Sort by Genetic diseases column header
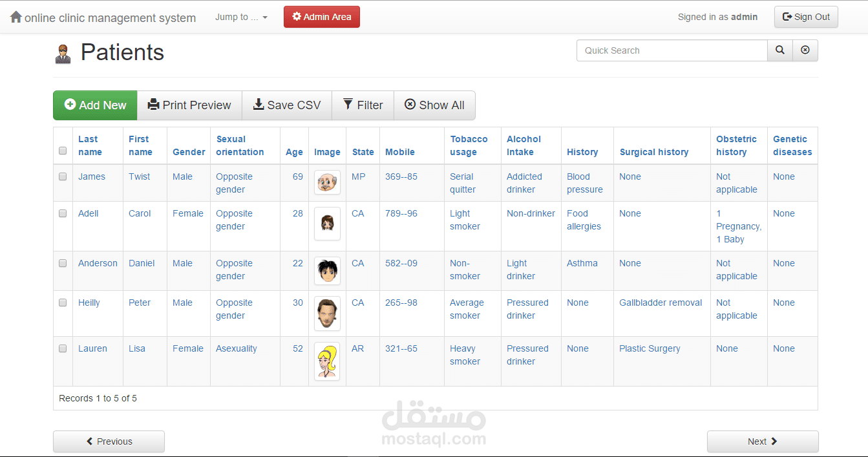 792,145
